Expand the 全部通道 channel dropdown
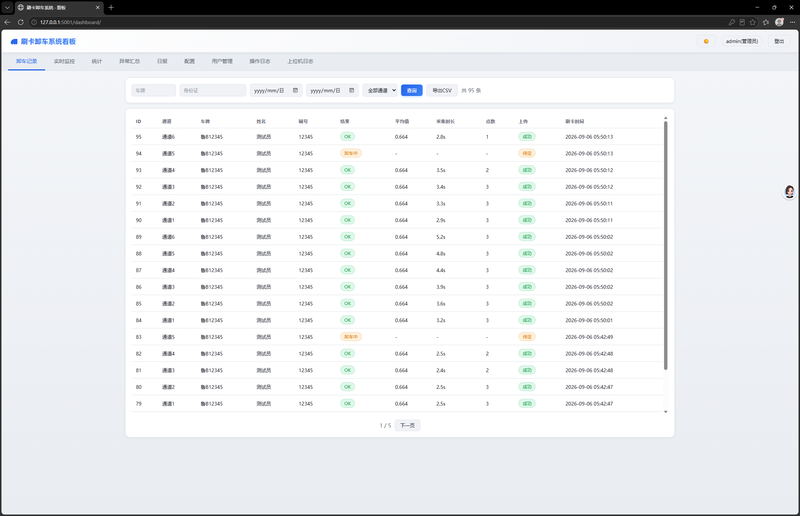The image size is (800, 516). [x=380, y=90]
